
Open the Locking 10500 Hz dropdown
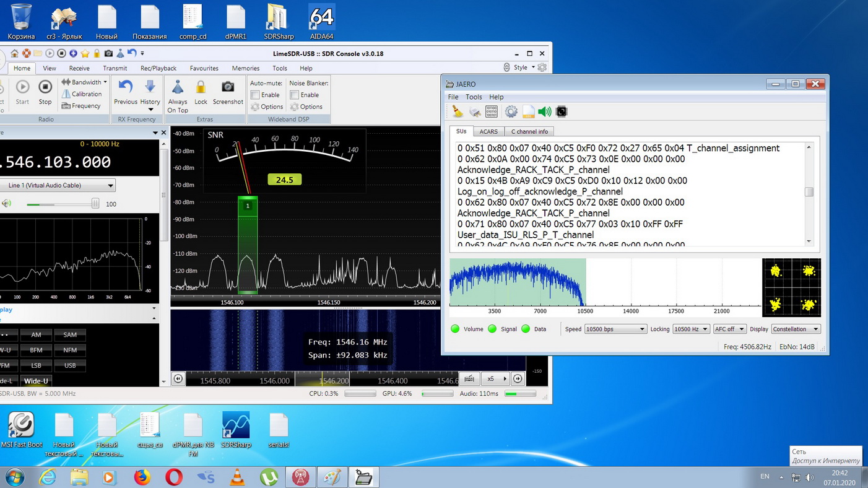click(691, 329)
